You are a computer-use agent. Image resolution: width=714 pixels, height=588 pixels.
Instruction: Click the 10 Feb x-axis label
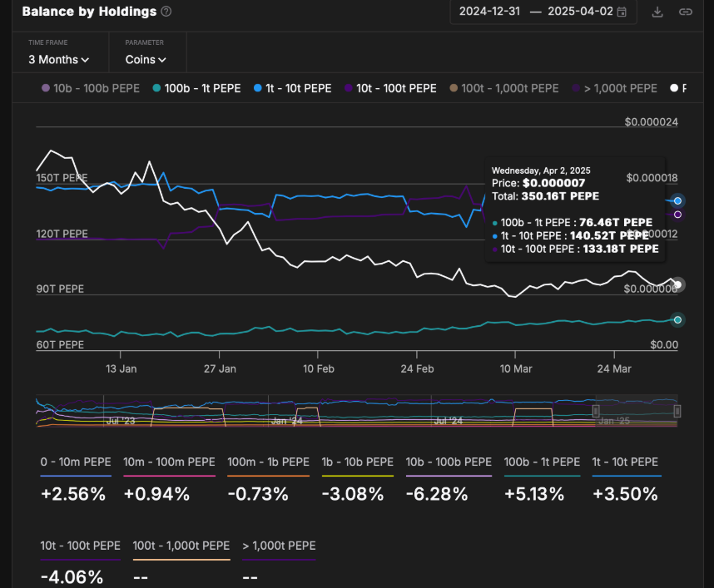(319, 368)
